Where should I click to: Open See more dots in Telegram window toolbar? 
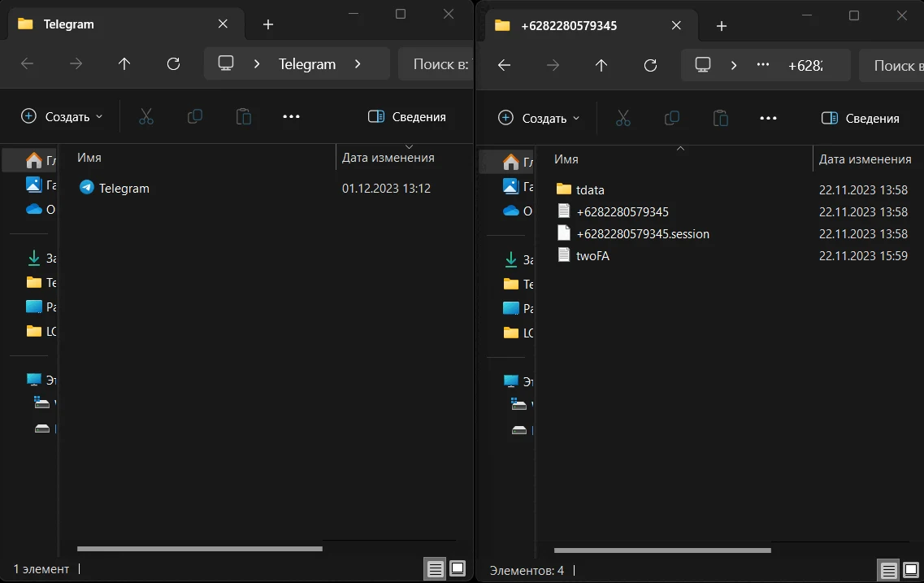coord(291,117)
